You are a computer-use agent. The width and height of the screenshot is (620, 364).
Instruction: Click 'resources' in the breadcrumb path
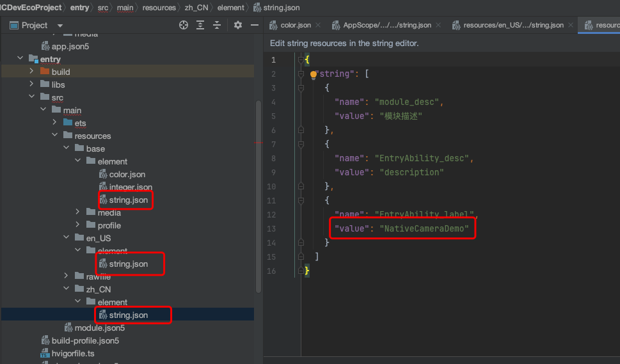point(159,8)
